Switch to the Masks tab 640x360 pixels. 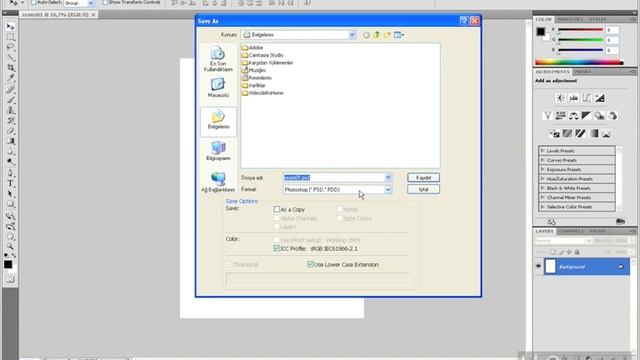tap(583, 71)
